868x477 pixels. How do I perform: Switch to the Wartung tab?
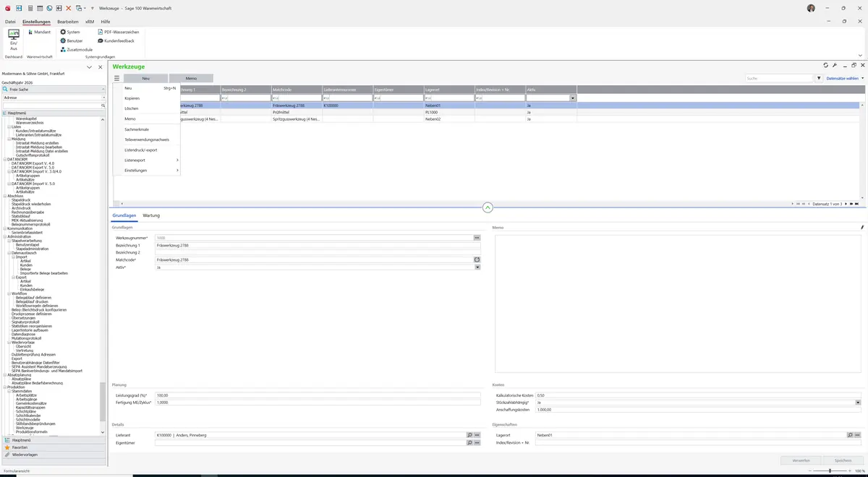[151, 215]
